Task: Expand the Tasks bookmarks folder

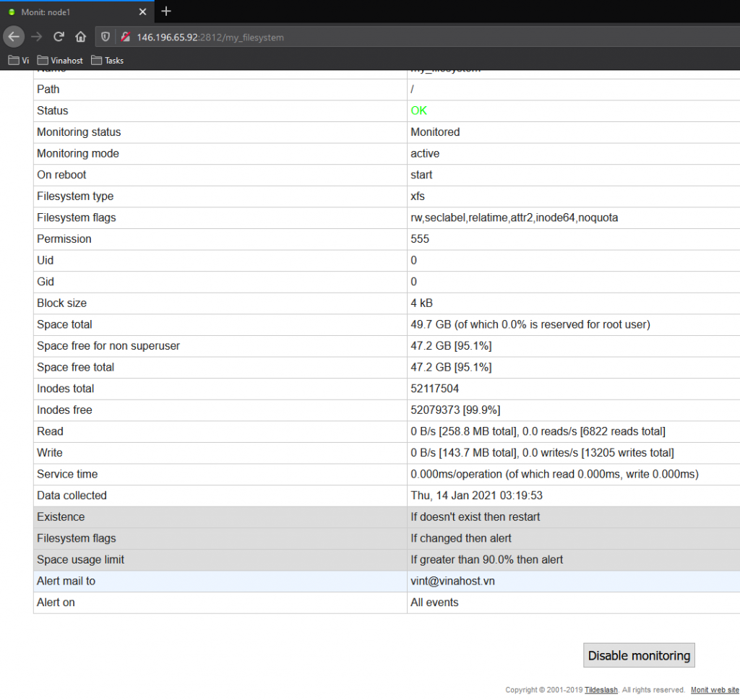Action: 108,61
